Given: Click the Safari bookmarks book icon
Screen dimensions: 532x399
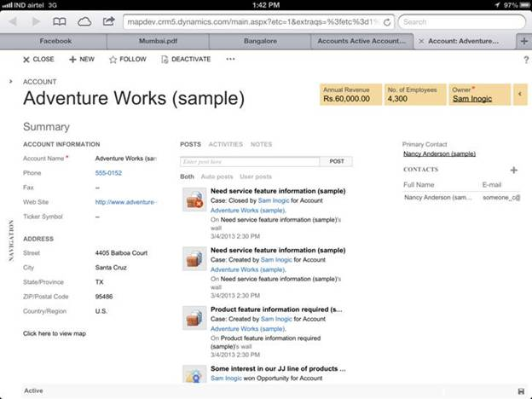Looking at the screenshot, I should coord(59,21).
